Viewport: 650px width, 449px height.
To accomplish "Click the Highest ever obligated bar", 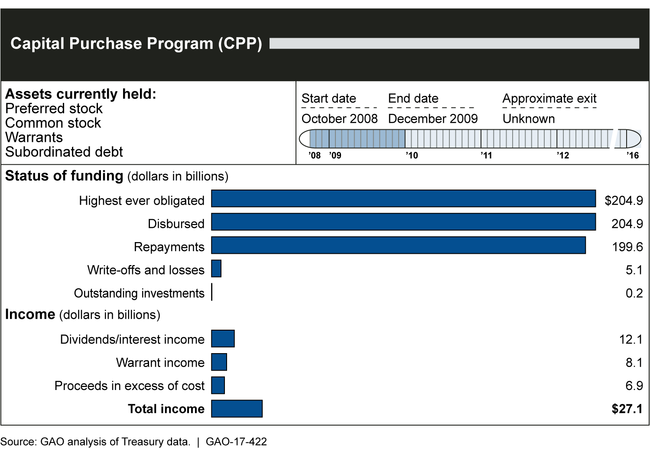I will coord(403,200).
